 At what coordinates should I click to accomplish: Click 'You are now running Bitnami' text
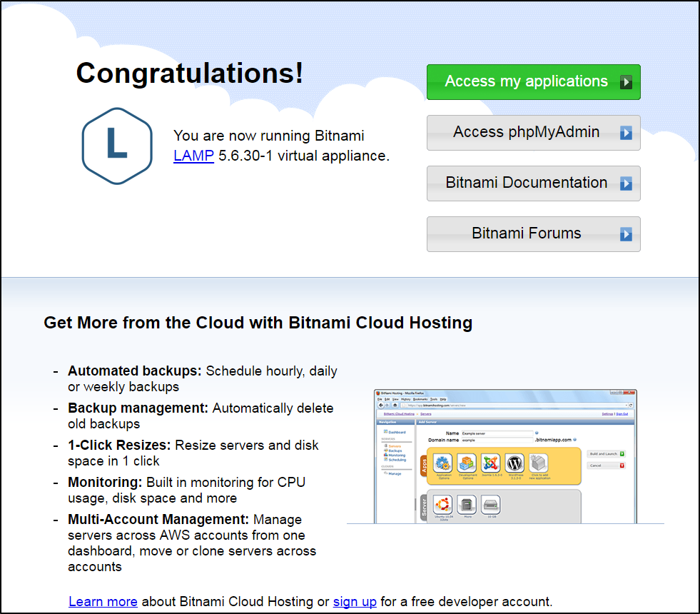pyautogui.click(x=269, y=136)
